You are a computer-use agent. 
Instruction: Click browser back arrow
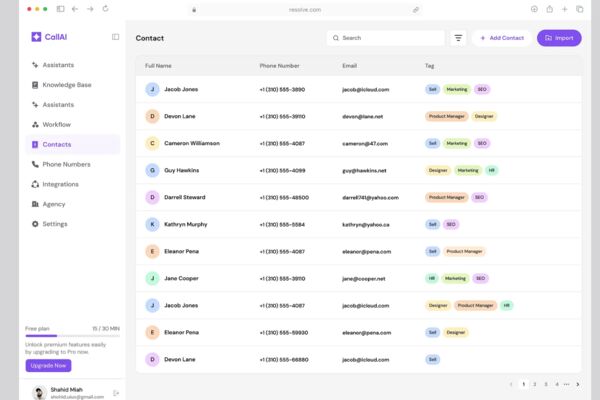pyautogui.click(x=75, y=9)
